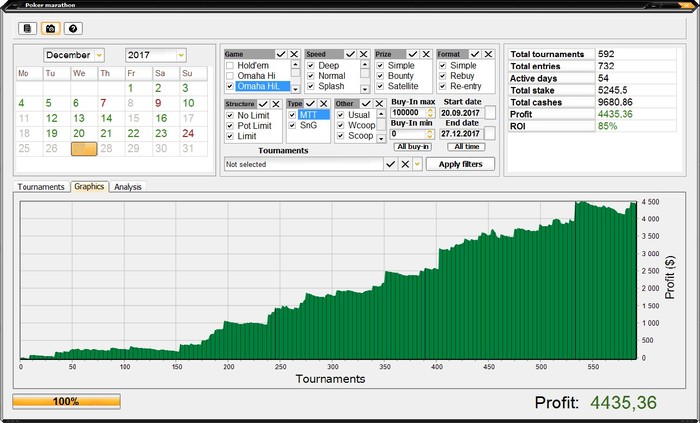Uncheck all in Game filter header
This screenshot has width=700, height=423.
294,54
